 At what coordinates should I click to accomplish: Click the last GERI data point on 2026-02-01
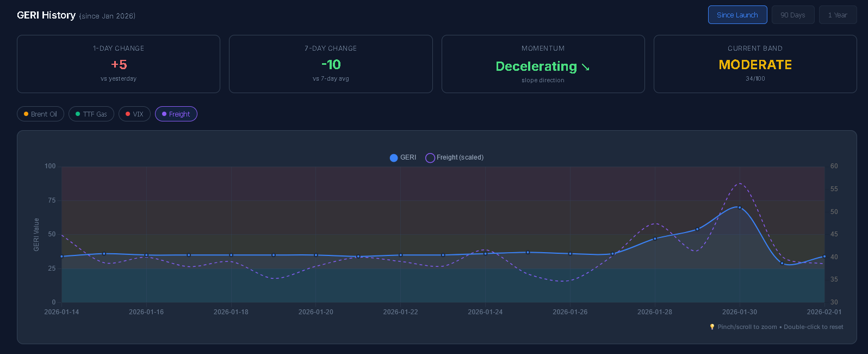[x=824, y=257]
